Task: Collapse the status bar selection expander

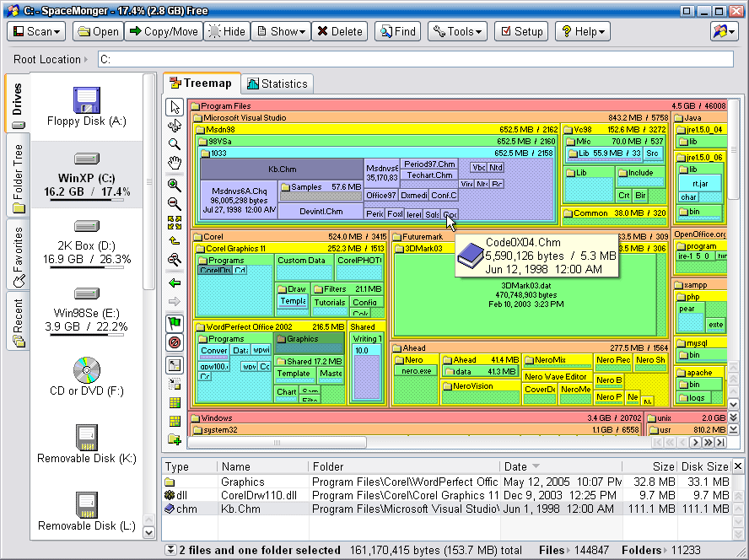Action: pyautogui.click(x=170, y=550)
